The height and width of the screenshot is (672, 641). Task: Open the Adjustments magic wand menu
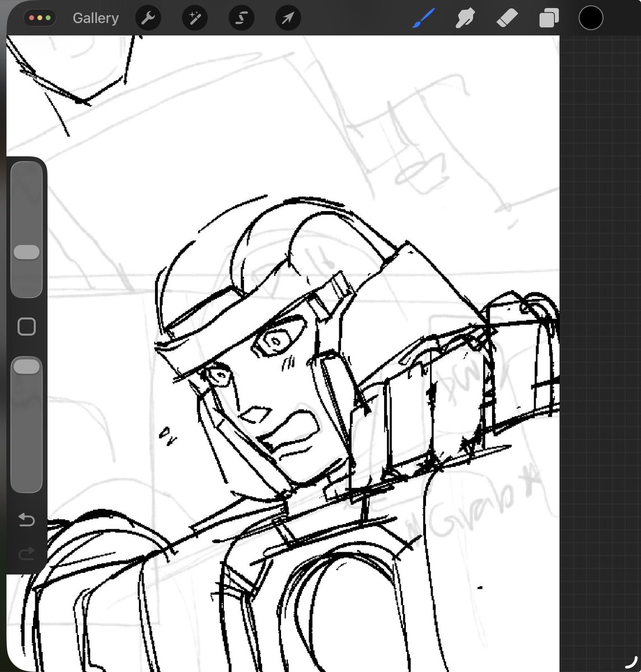tap(195, 18)
